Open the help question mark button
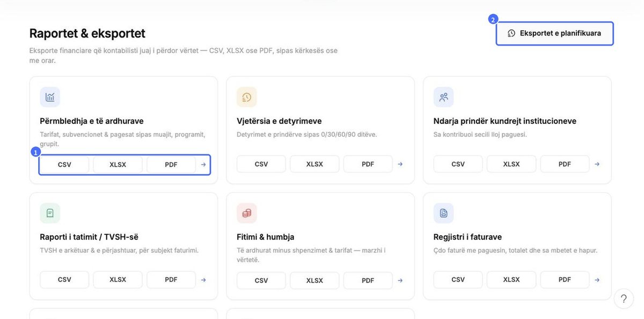Screen dimensions: 644x319 click(624, 299)
